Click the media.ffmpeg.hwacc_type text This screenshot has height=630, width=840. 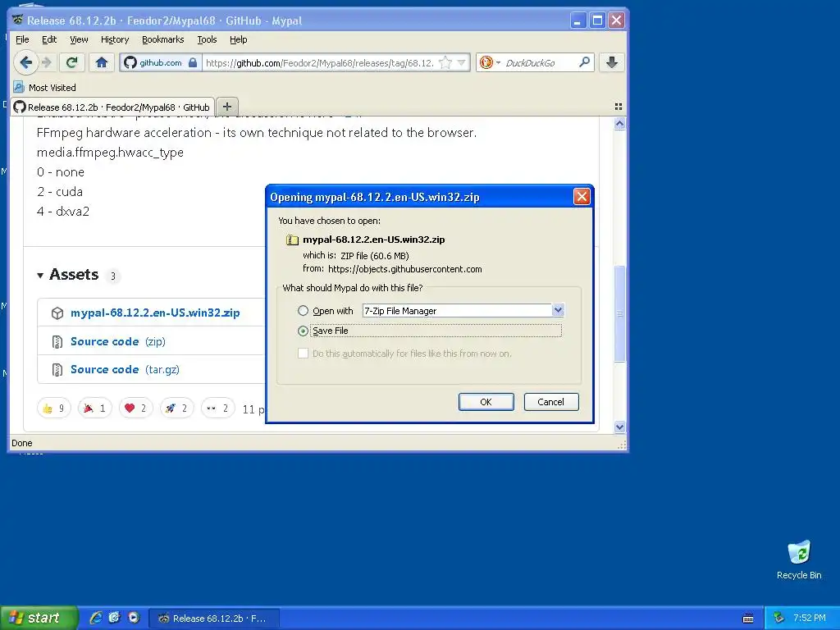click(x=111, y=153)
